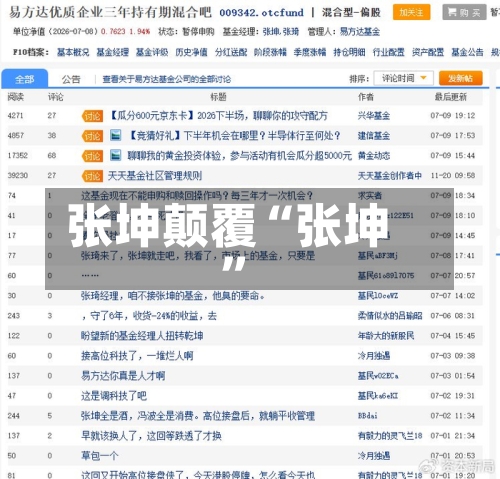
Task: Click timestamp 07-06 08:31
Action: click(453, 316)
